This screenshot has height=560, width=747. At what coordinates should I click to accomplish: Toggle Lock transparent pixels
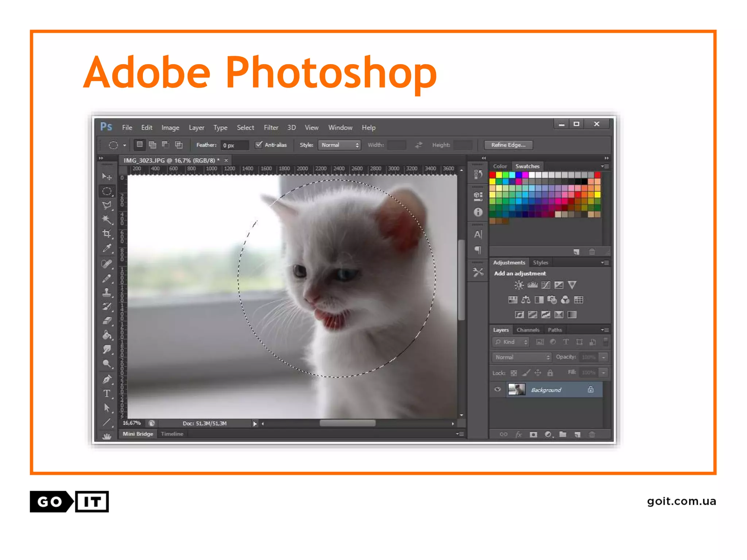point(514,373)
